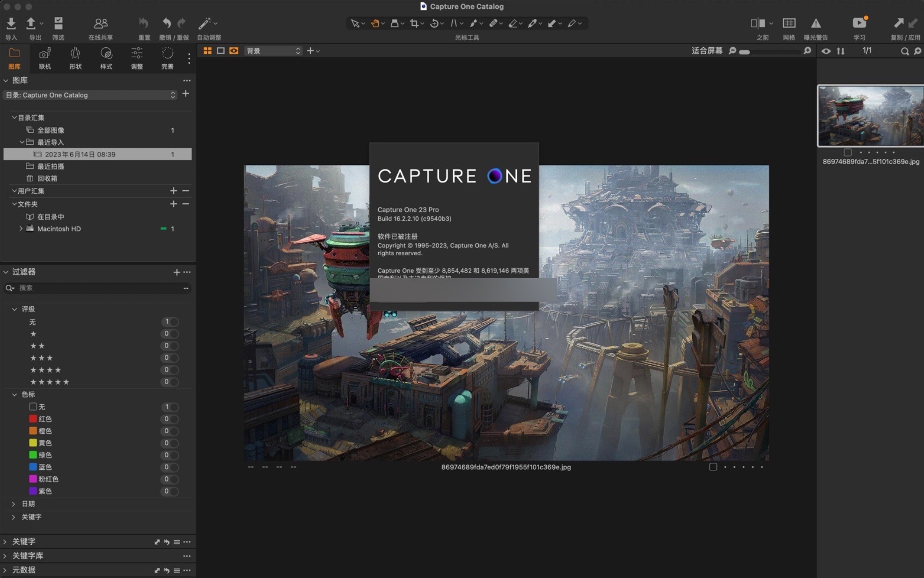This screenshot has width=924, height=578.
Task: Expand the 元数据 metadata panel
Action: pos(5,570)
